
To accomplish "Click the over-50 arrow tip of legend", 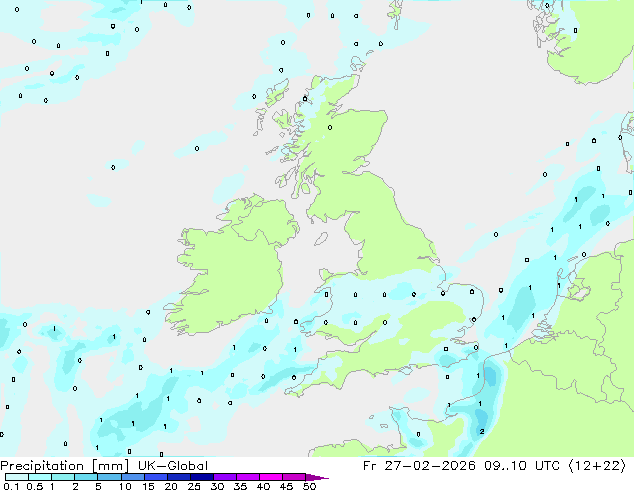I will click(x=317, y=478).
